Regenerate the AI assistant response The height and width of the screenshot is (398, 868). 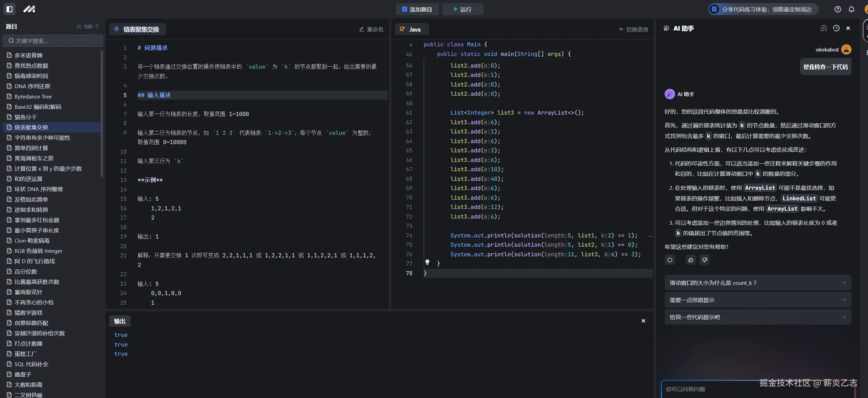(x=670, y=260)
